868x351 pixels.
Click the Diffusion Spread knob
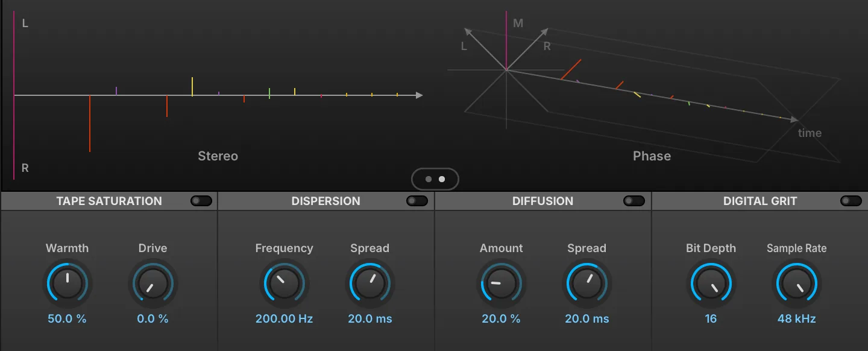(x=587, y=283)
